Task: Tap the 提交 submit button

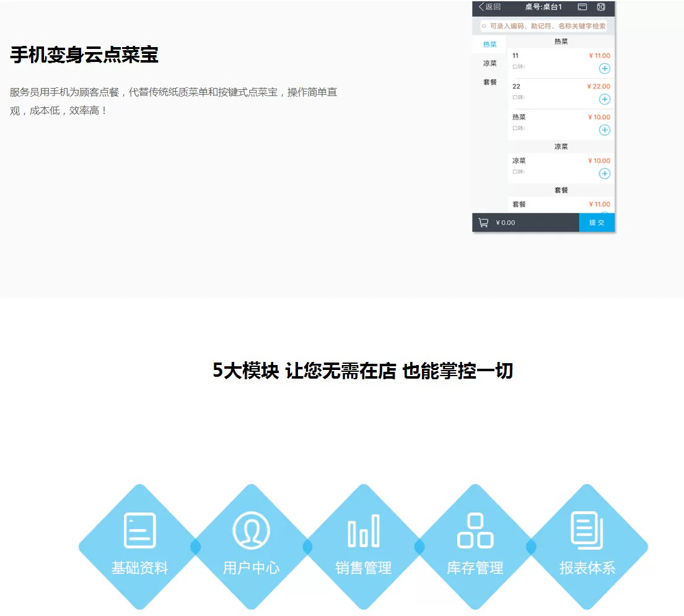Action: tap(597, 222)
